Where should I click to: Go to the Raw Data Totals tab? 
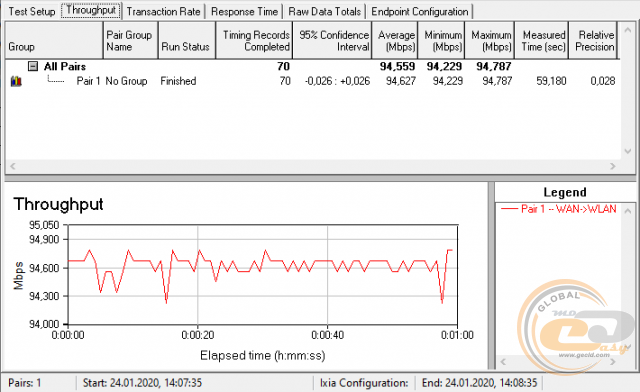[324, 11]
